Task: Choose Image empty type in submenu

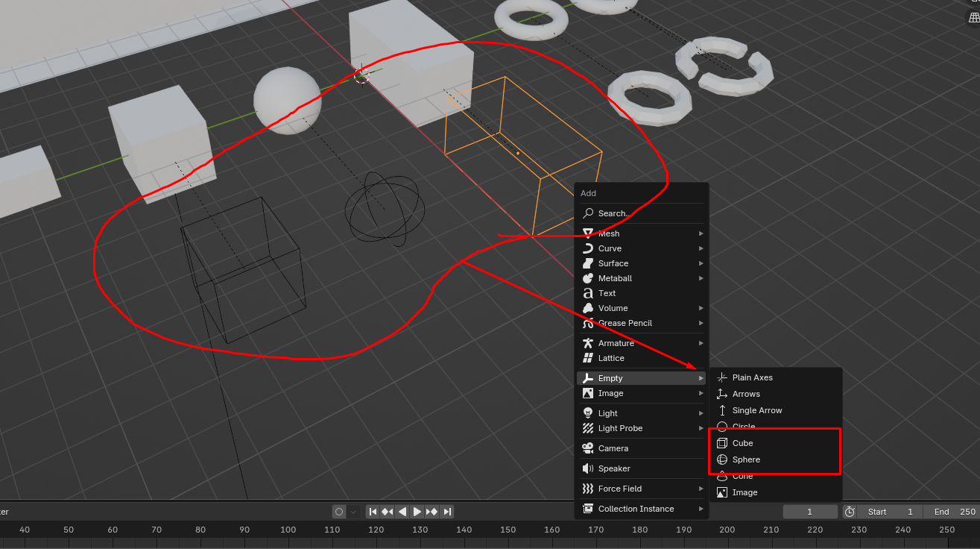Action: coord(776,492)
